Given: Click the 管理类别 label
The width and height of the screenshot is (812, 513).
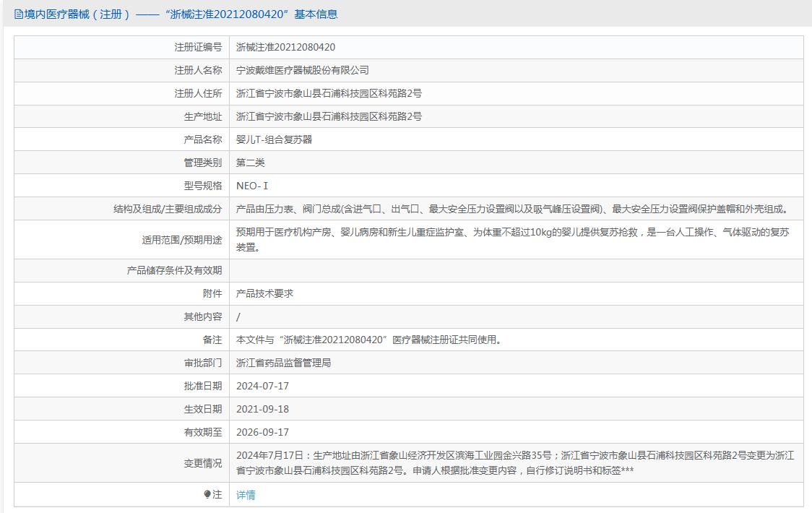Looking at the screenshot, I should click(203, 163).
